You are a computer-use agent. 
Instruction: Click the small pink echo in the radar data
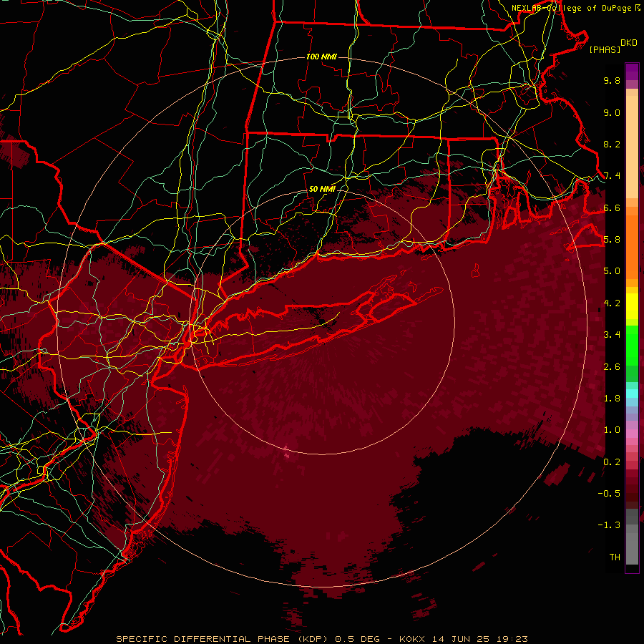pyautogui.click(x=287, y=453)
